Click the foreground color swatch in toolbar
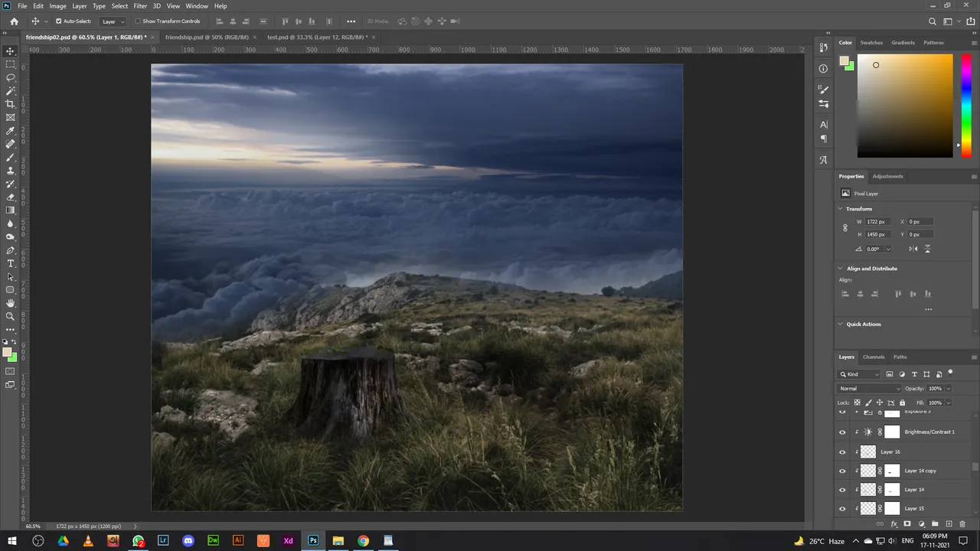The height and width of the screenshot is (551, 980). tap(7, 353)
